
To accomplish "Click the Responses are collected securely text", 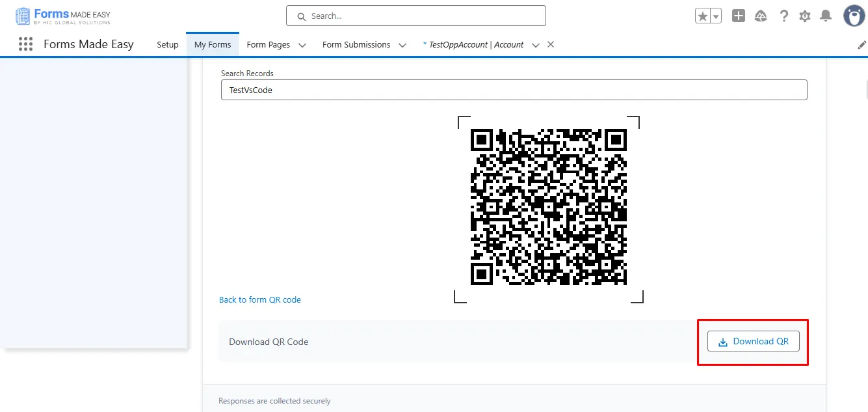I will pos(274,401).
